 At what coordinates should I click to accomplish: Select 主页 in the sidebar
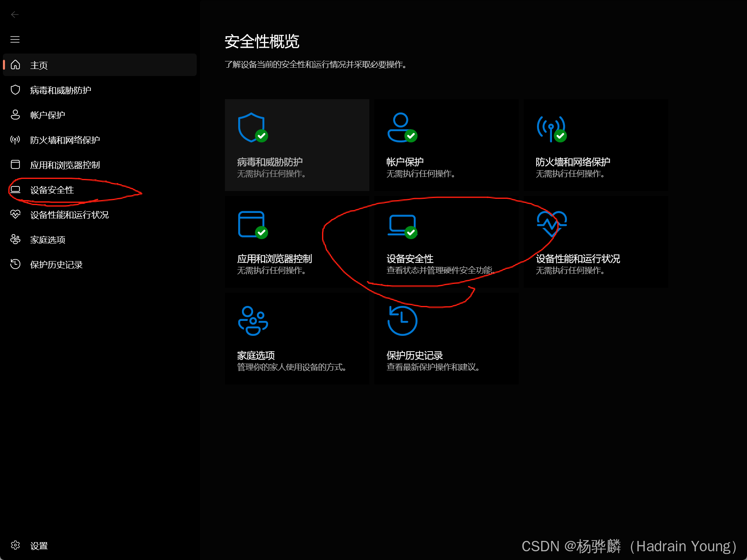(100, 65)
